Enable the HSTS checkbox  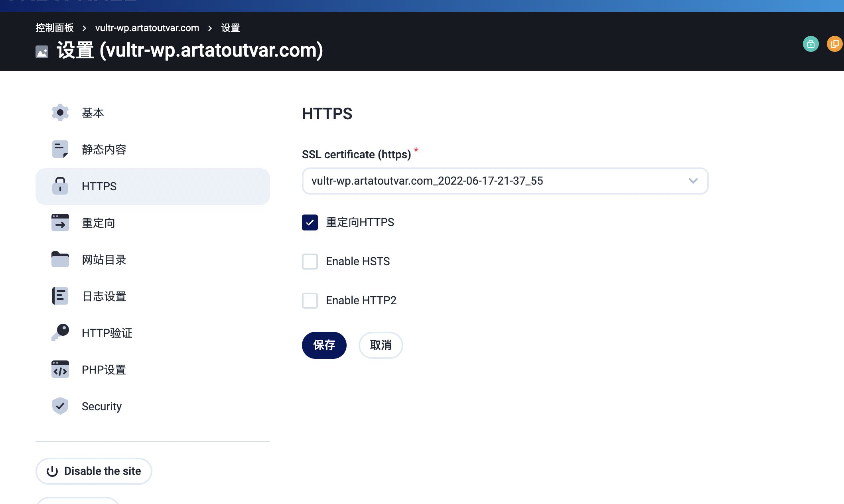(310, 262)
